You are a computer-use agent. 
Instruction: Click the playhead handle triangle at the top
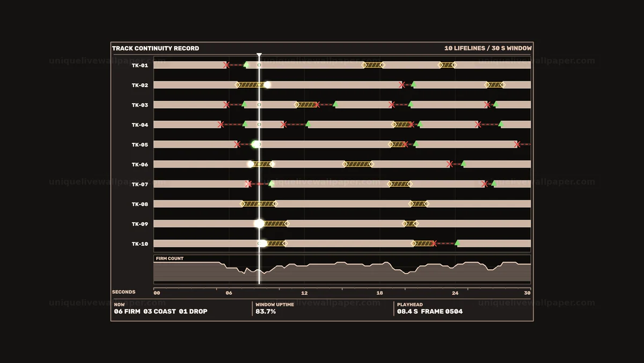pyautogui.click(x=259, y=55)
